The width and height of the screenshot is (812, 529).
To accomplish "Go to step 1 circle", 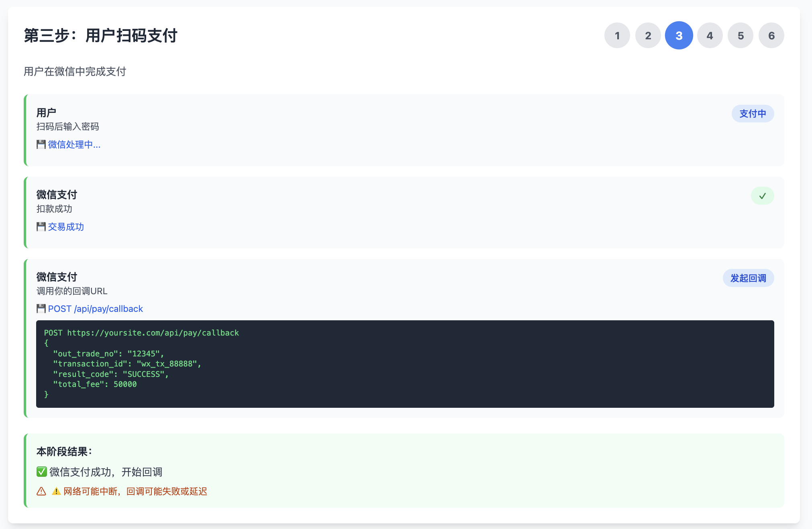I will coord(617,36).
